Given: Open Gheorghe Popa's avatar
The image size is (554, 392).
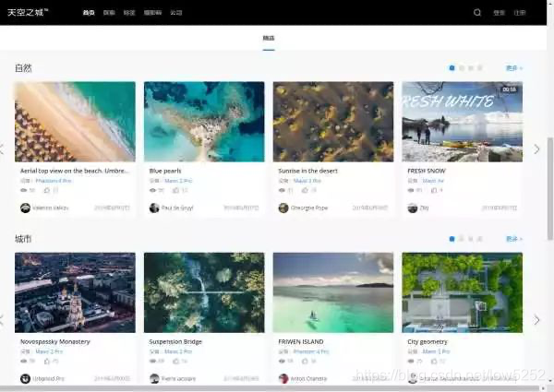Looking at the screenshot, I should pos(283,208).
